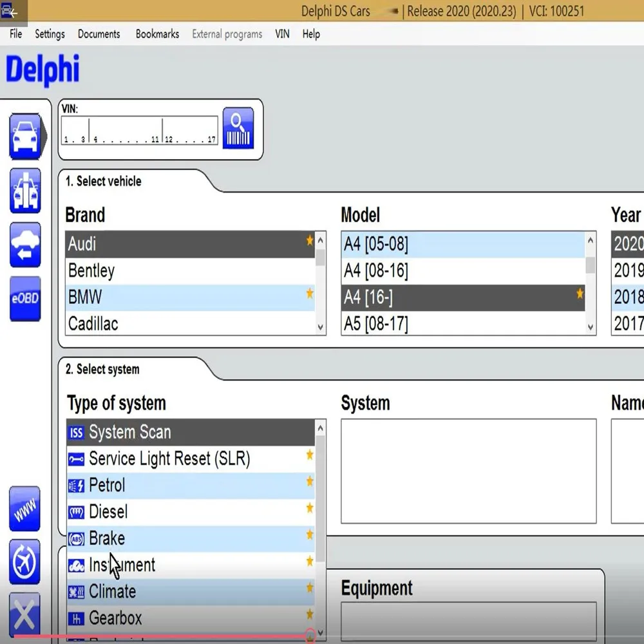Click the www internet update icon
The image size is (644, 644).
pos(24,509)
